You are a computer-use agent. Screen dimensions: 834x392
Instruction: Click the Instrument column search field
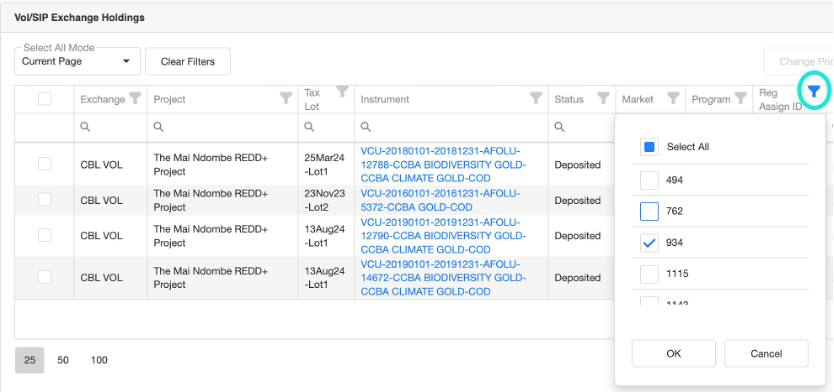(x=452, y=127)
